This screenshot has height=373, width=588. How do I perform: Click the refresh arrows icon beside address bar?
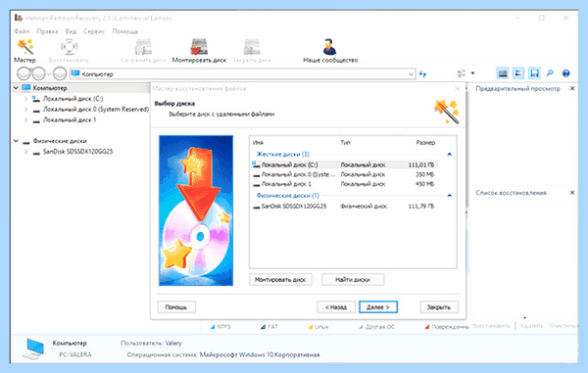pos(423,73)
